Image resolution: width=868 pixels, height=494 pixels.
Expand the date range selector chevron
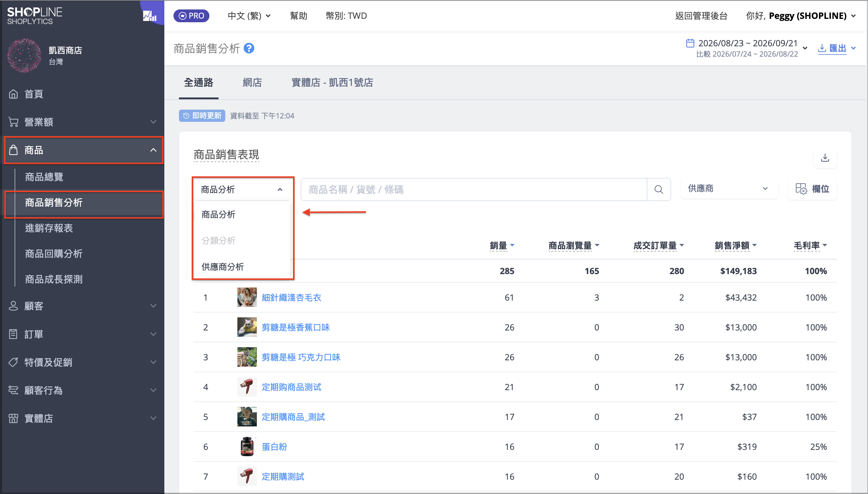coord(805,48)
